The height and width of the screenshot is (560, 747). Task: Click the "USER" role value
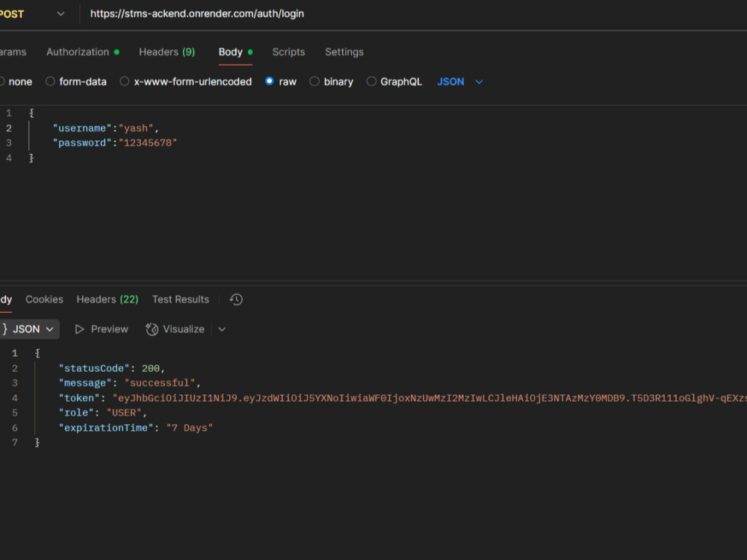click(x=124, y=413)
